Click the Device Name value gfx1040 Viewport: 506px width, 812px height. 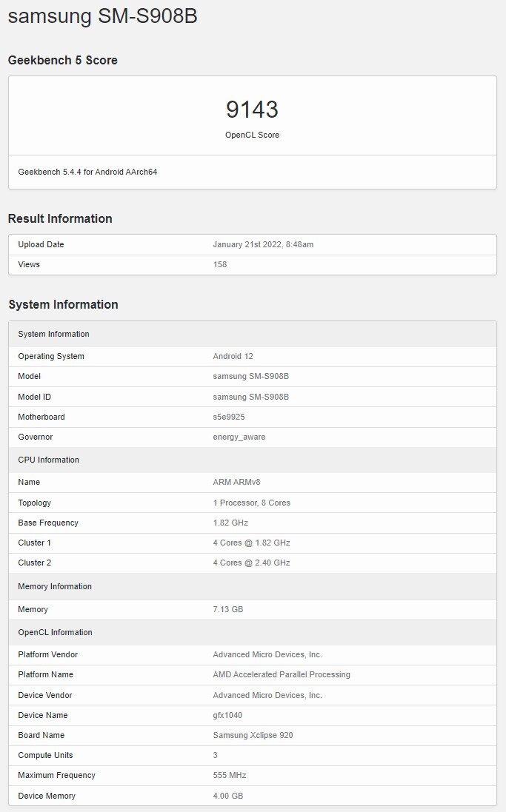pyautogui.click(x=227, y=715)
